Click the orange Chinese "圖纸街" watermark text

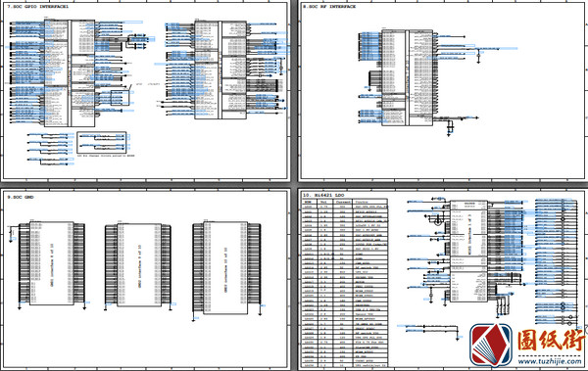pos(550,341)
